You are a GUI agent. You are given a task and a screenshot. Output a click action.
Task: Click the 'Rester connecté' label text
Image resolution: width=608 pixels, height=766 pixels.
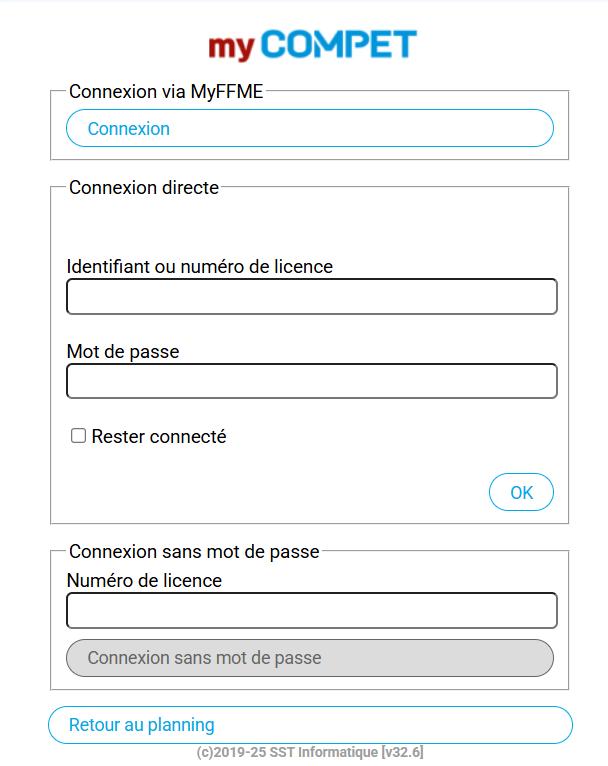pyautogui.click(x=159, y=437)
